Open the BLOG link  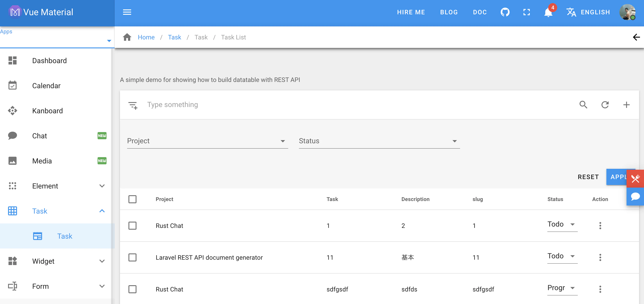point(449,12)
